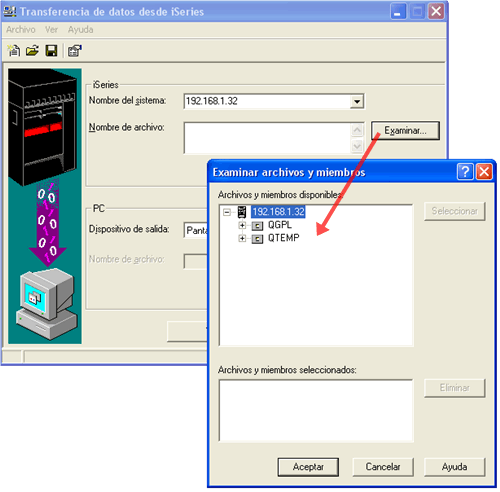This screenshot has height=492, width=500.
Task: Select the QTEMP tree item text
Action: pos(284,238)
